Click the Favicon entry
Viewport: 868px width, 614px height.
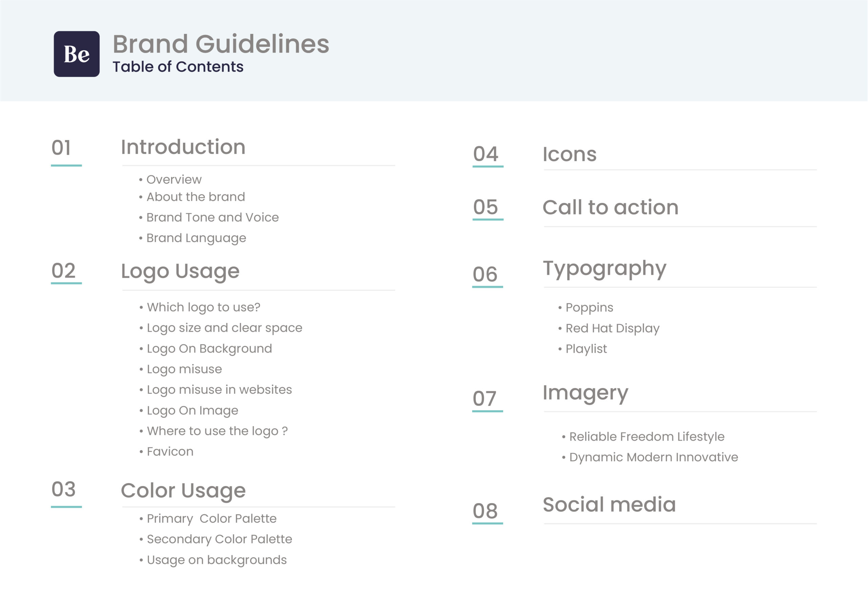coord(170,451)
